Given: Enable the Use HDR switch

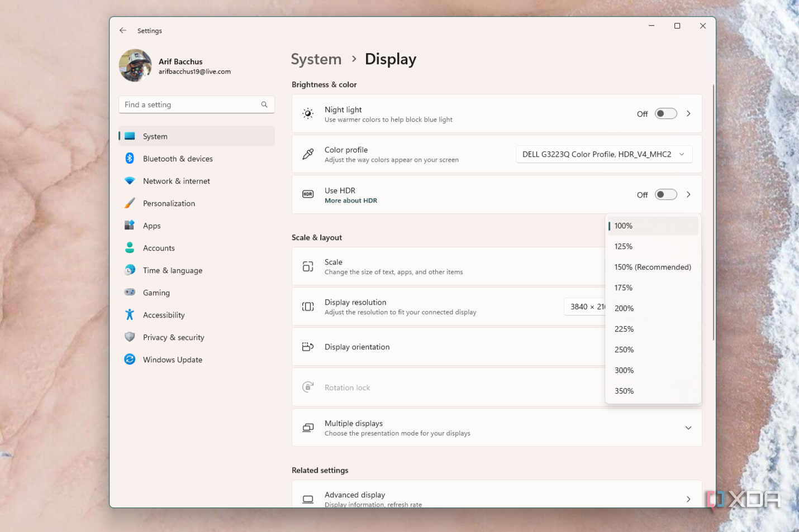Looking at the screenshot, I should [x=665, y=194].
